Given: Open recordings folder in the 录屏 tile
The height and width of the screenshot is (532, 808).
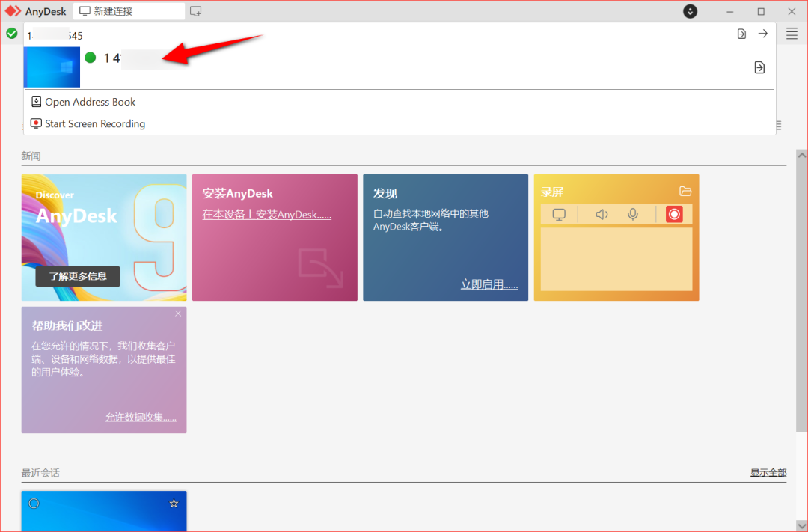Looking at the screenshot, I should coord(685,192).
